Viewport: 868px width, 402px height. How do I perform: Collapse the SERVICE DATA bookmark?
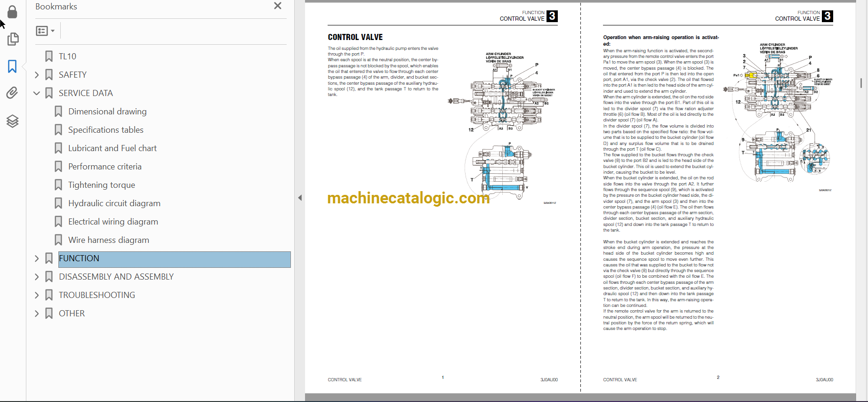coord(37,93)
